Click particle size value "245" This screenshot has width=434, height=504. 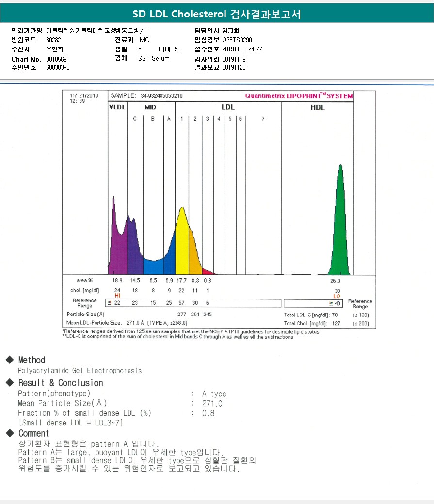point(208,315)
